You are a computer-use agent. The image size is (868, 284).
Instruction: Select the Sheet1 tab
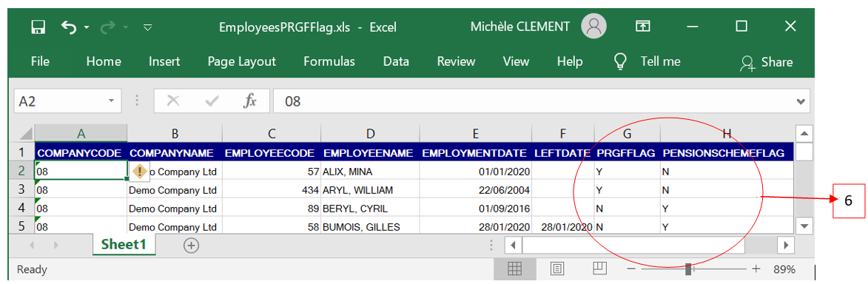point(124,246)
